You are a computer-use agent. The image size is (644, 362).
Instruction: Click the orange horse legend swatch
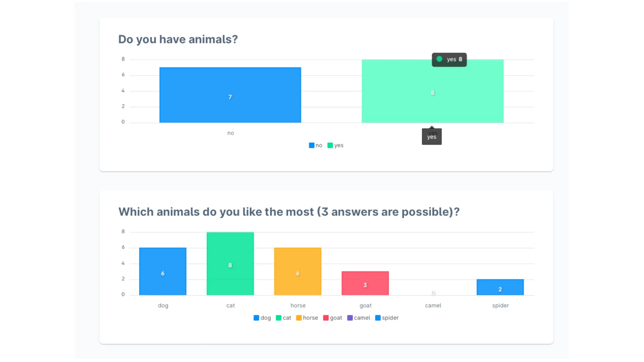coord(299,318)
